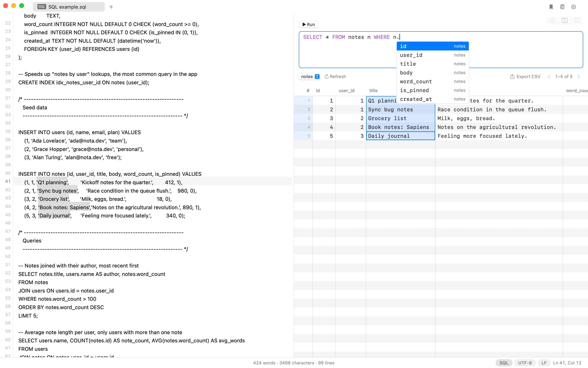Choose 'body' autocomplete suggestion
The image size is (588, 368).
432,72
